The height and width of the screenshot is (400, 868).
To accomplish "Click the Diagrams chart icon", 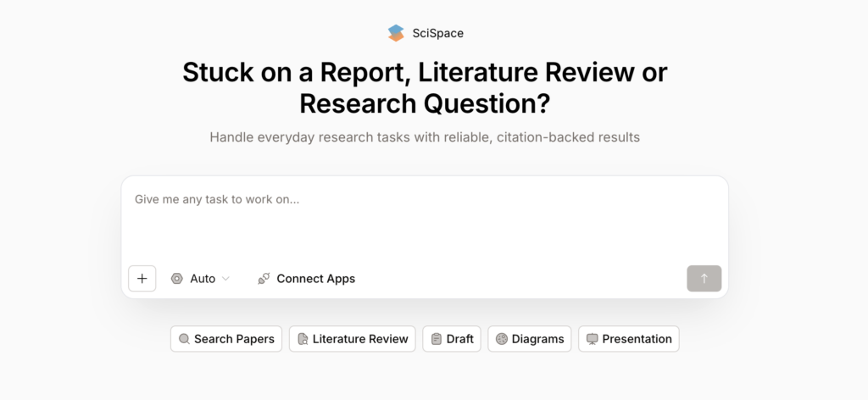I will point(502,339).
